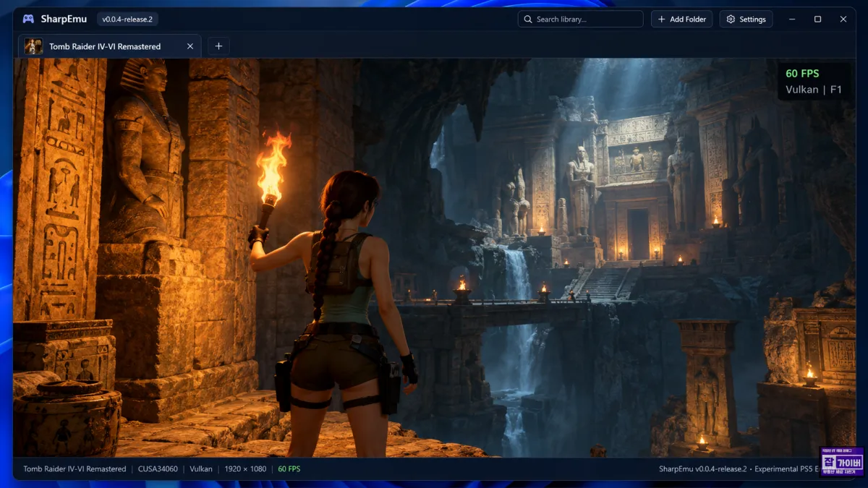
Task: Click the SharpEmu v0.0.4-release.2 Experimental status text
Action: (738, 468)
